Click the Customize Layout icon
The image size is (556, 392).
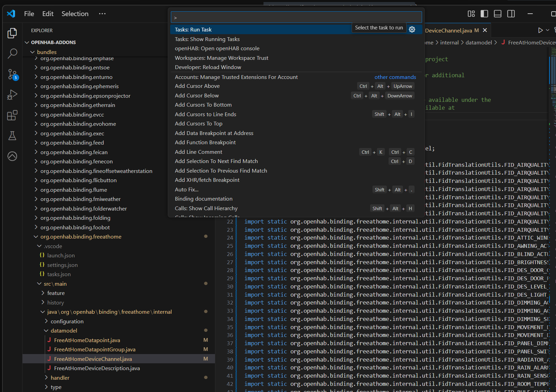pos(471,14)
